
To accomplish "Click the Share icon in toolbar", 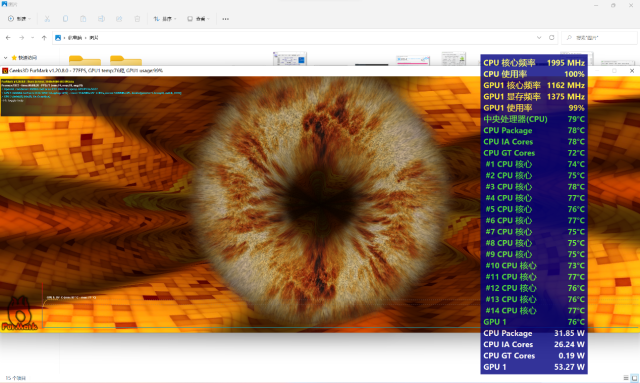I will [x=119, y=19].
